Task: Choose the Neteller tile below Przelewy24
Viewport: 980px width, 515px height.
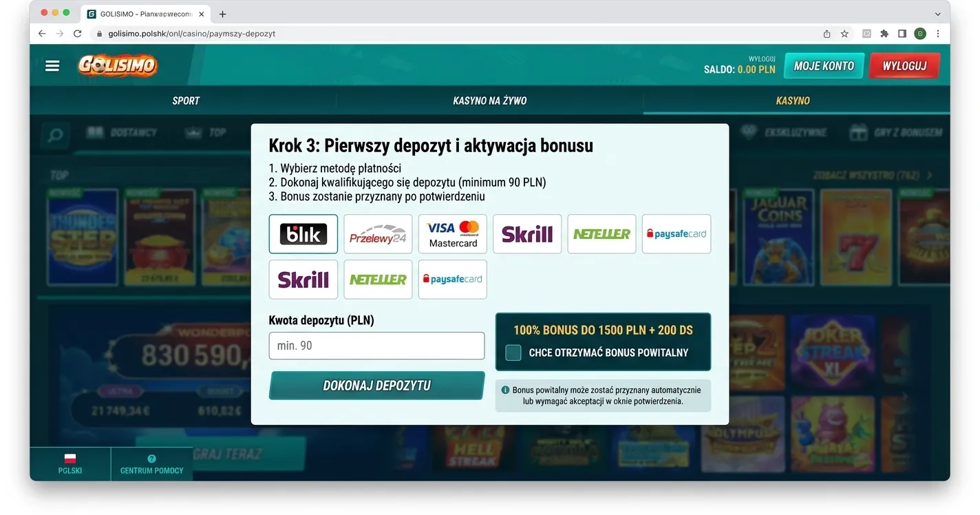Action: pyautogui.click(x=378, y=280)
